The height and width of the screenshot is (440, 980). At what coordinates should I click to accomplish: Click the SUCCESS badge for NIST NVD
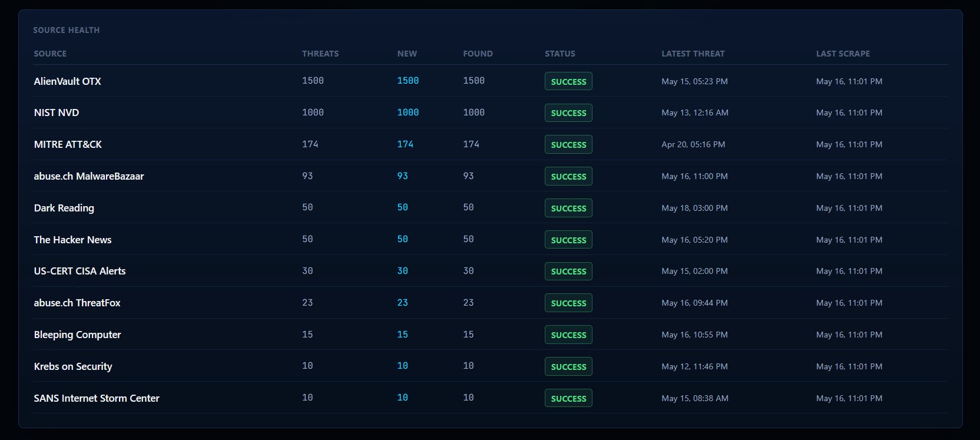pyautogui.click(x=568, y=113)
